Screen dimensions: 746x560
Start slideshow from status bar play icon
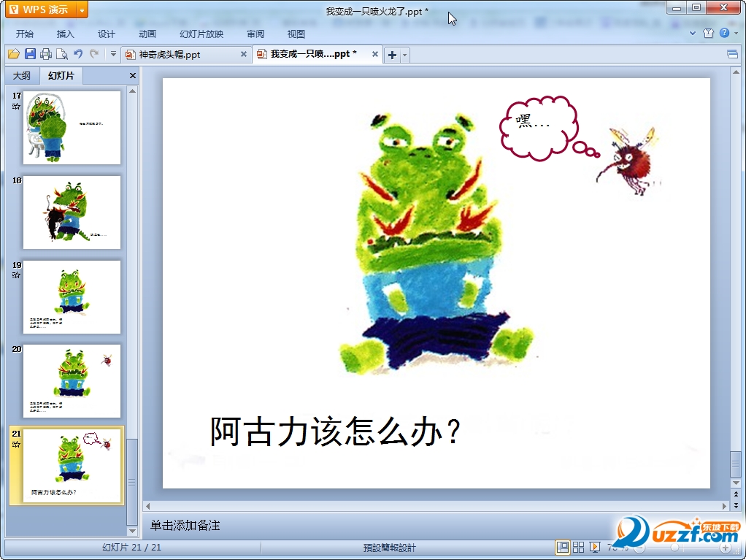click(595, 547)
